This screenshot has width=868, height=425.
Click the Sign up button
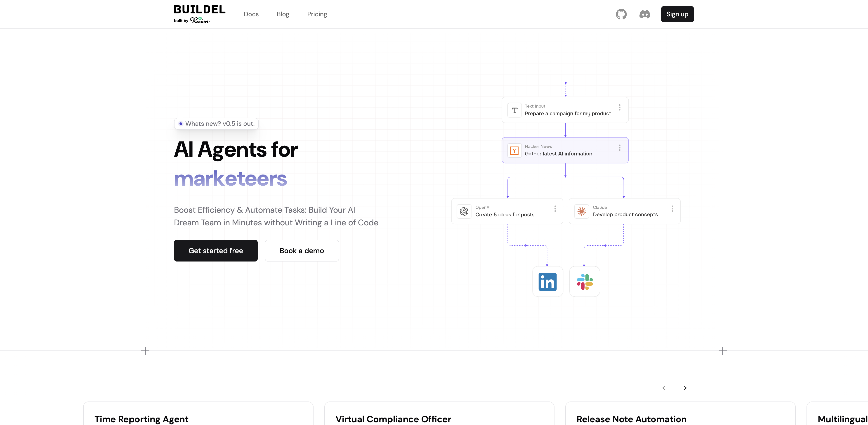[677, 14]
